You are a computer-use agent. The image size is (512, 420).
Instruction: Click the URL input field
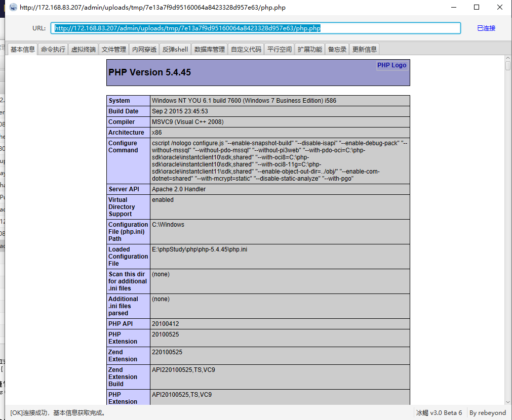click(256, 28)
